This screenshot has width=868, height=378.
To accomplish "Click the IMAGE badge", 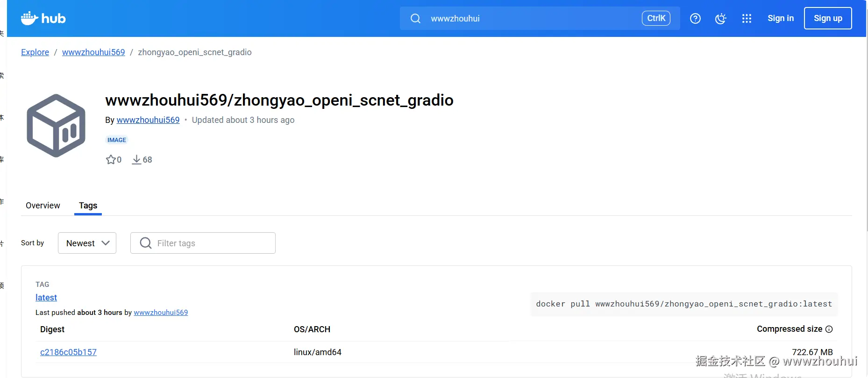I will tap(117, 140).
